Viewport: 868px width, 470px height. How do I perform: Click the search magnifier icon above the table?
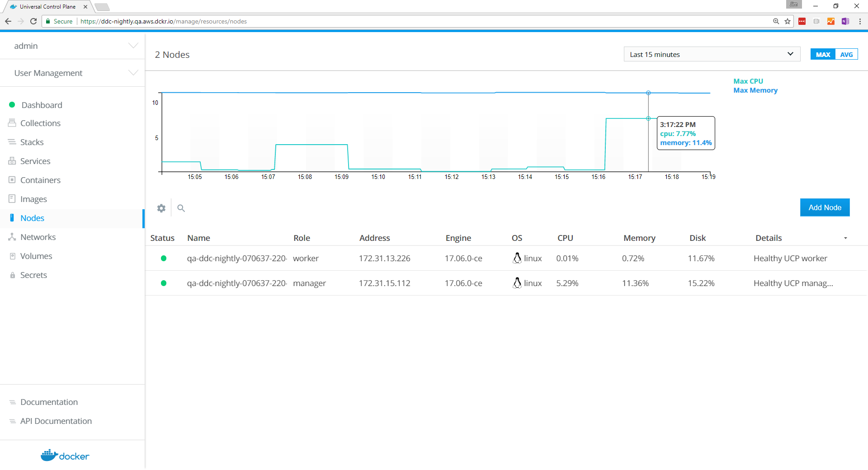coord(181,208)
